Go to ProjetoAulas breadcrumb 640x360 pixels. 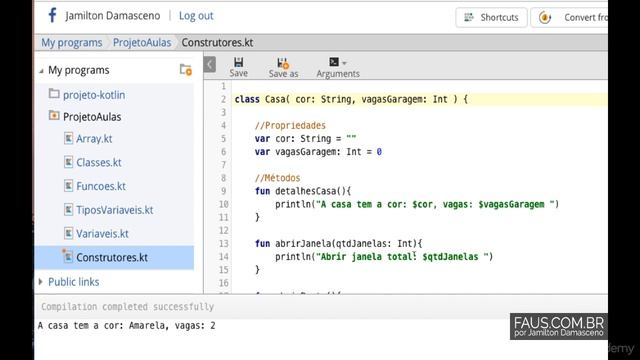(142, 43)
